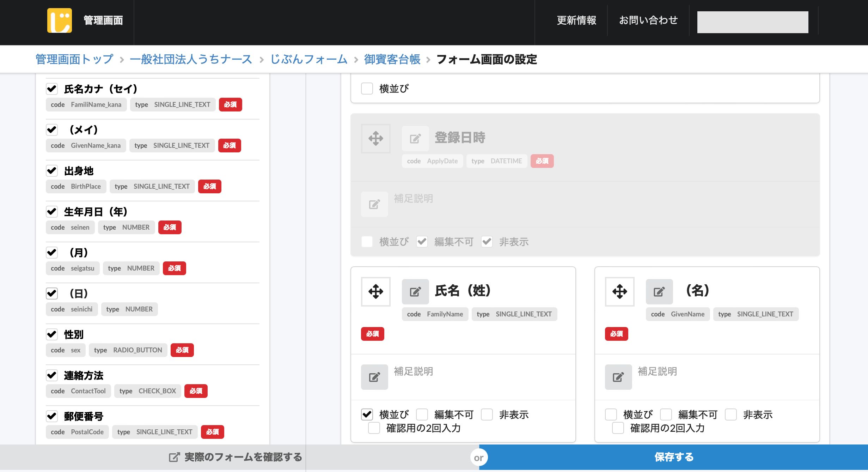The image size is (868, 472).
Task: Click the 補足説明 edit icon under （名）
Action: coord(618,377)
